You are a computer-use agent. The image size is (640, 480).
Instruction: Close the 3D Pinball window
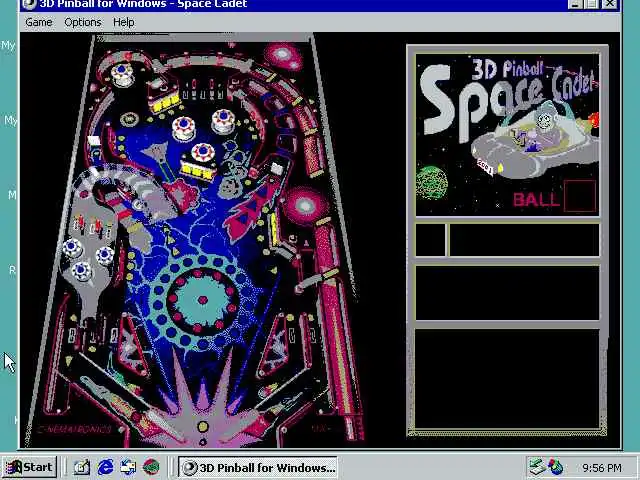[x=609, y=4]
